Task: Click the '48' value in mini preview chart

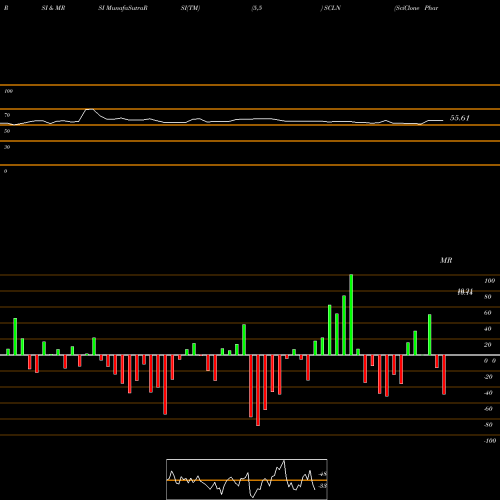Action: 323,474
